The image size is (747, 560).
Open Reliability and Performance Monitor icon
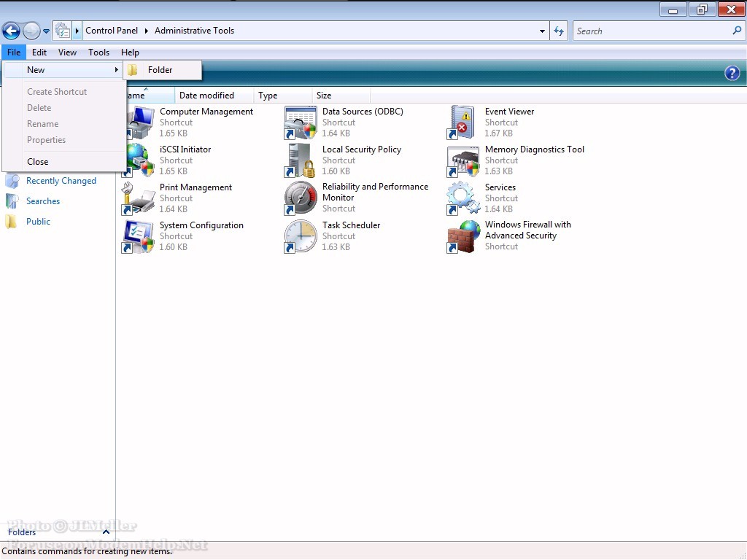[301, 198]
